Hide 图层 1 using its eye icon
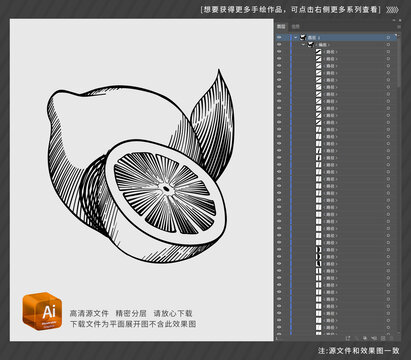 point(279,37)
